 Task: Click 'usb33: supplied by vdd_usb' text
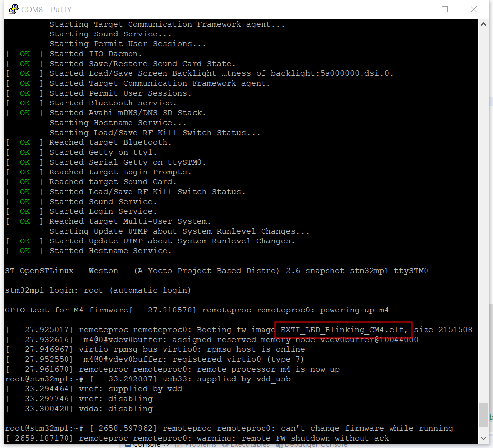click(x=228, y=379)
